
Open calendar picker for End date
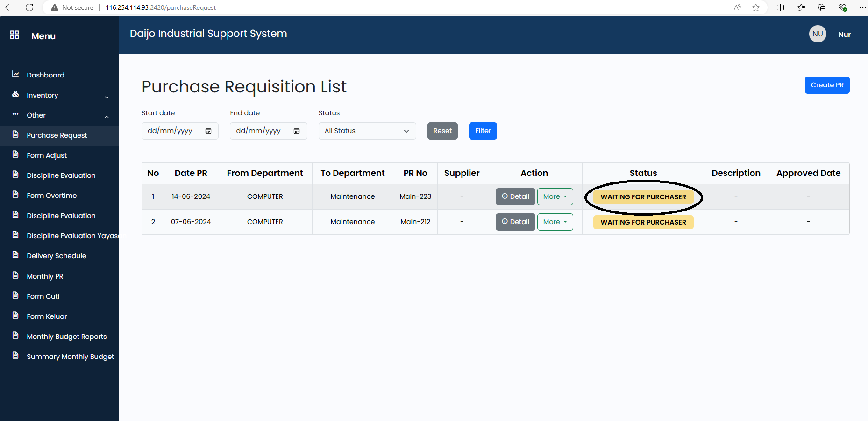(297, 131)
